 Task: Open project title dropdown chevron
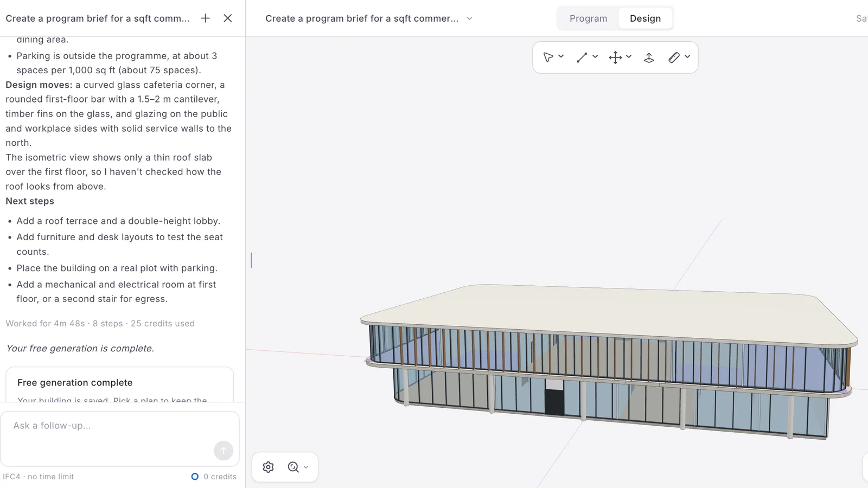[x=469, y=18]
